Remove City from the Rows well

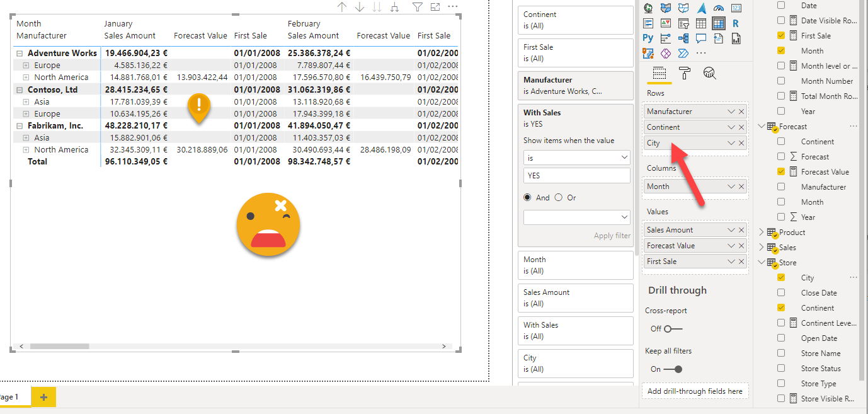741,143
